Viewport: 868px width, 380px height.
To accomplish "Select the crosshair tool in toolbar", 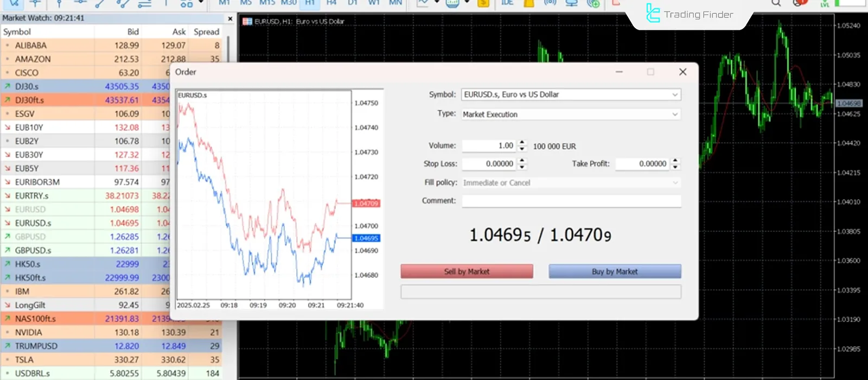I will tap(35, 3).
